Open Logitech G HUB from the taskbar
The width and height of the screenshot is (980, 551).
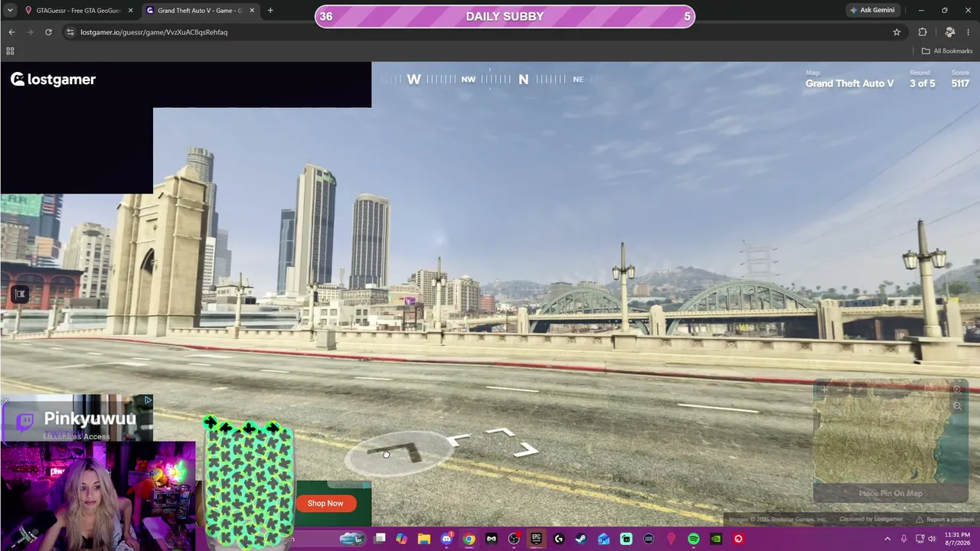click(x=559, y=539)
